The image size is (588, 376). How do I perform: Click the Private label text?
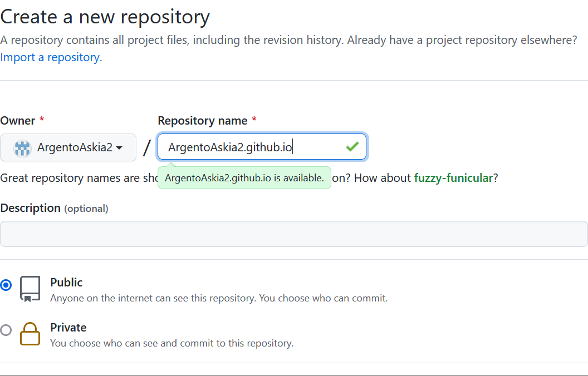tap(68, 328)
